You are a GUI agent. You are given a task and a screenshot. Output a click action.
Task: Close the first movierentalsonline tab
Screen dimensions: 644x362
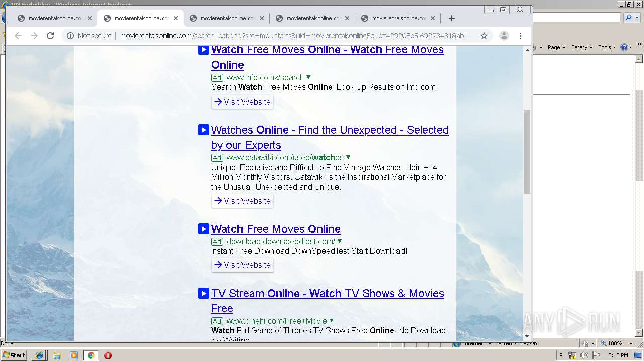(90, 18)
